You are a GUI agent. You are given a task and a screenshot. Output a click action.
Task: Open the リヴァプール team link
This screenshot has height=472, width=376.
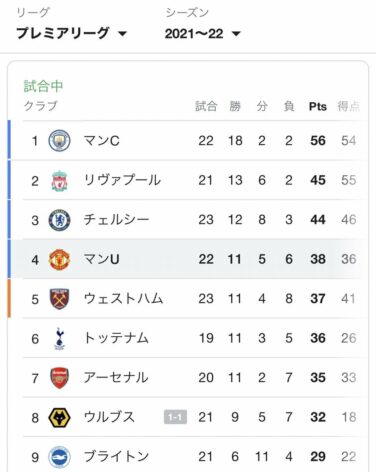point(122,180)
